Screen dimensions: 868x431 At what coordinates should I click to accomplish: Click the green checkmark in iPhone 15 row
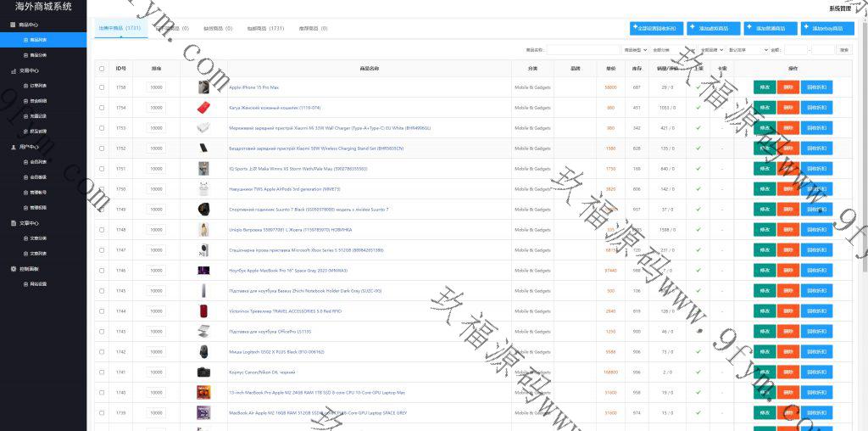698,87
